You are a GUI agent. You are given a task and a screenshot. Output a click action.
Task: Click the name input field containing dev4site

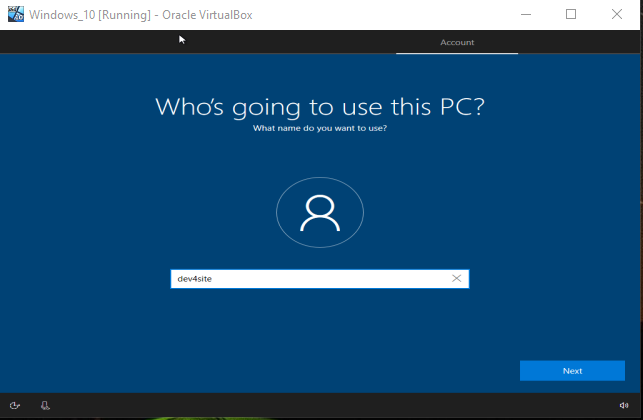(x=310, y=279)
